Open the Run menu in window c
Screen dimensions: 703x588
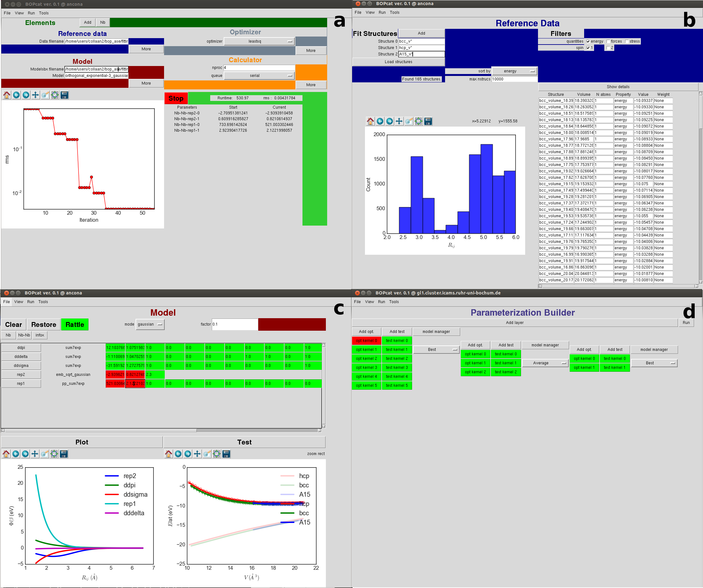click(x=31, y=302)
